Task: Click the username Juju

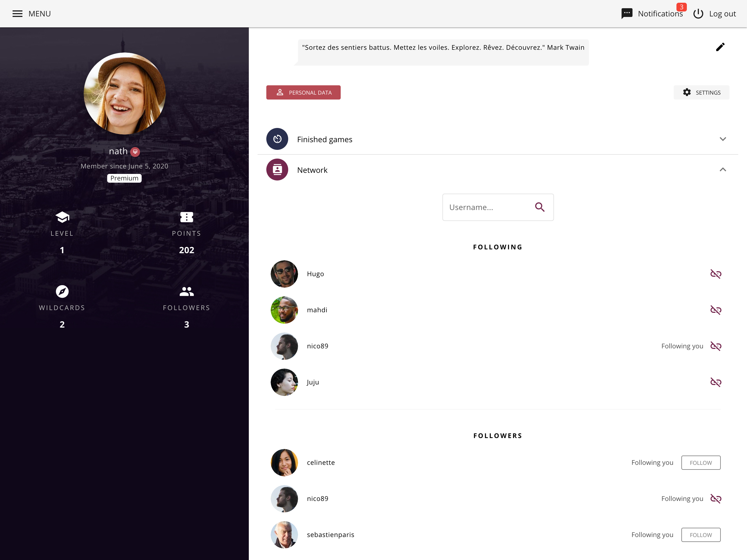Action: coord(313,382)
